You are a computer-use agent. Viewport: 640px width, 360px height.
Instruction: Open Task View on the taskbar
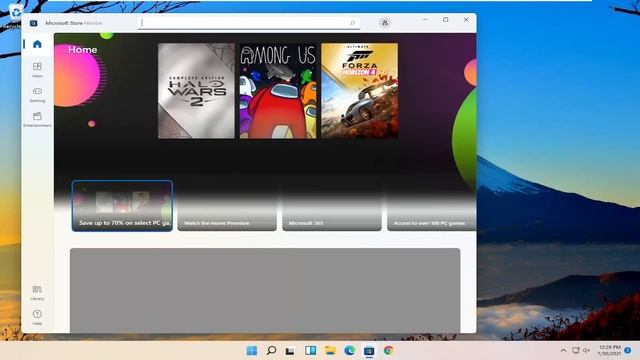tap(290, 351)
